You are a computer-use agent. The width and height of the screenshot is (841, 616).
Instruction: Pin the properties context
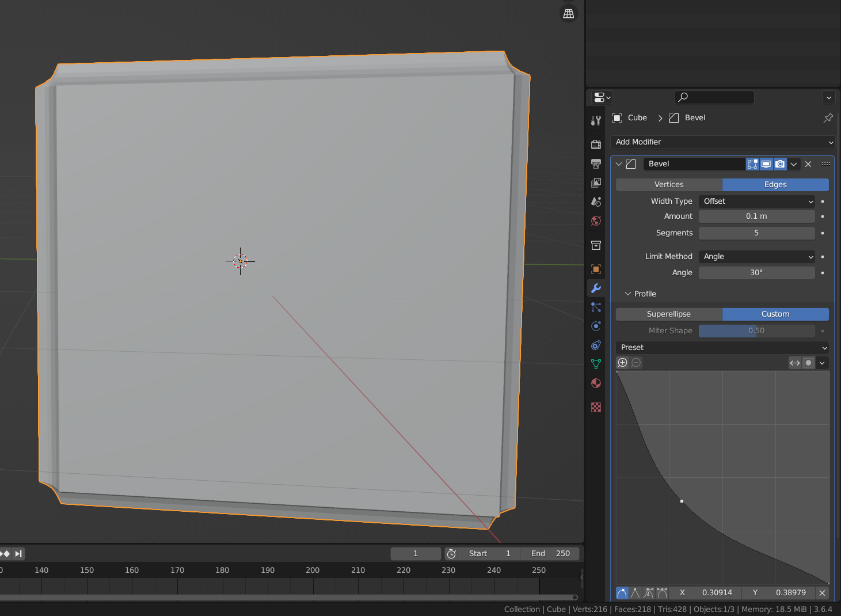(x=828, y=118)
